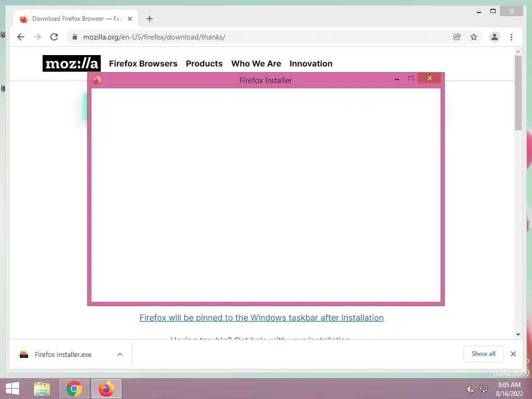
Task: Open File Explorer from taskbar
Action: point(42,389)
